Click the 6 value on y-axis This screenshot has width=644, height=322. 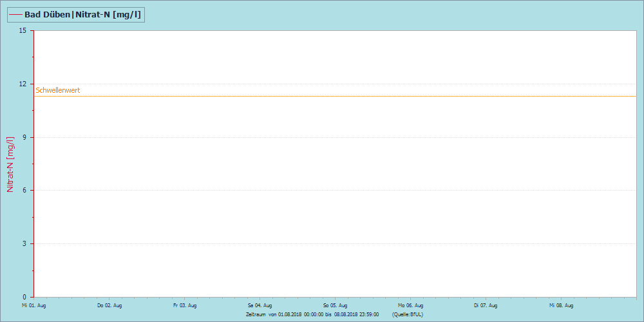click(24, 190)
